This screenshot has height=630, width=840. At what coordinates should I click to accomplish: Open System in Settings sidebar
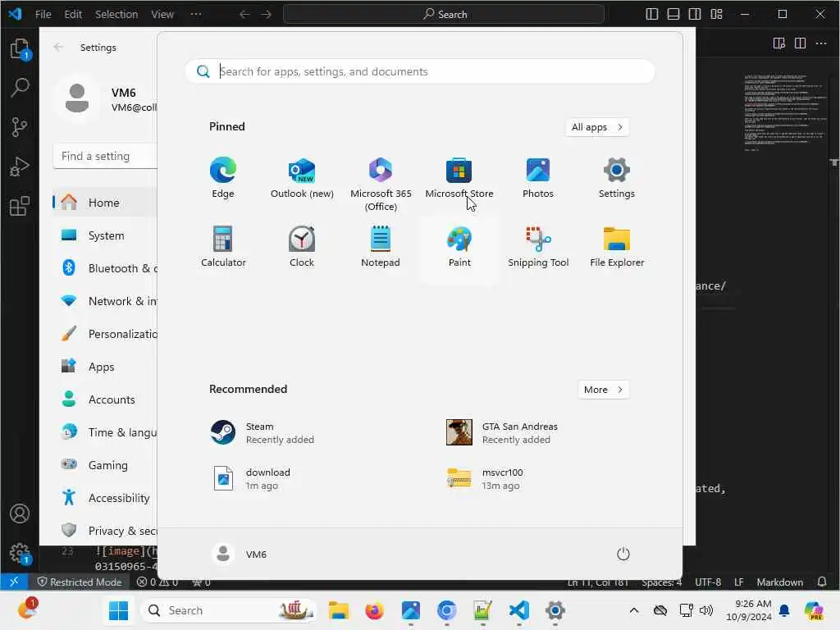point(105,235)
